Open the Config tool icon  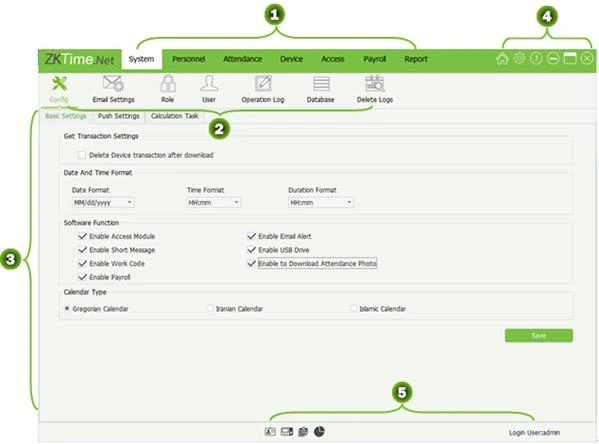pyautogui.click(x=59, y=84)
